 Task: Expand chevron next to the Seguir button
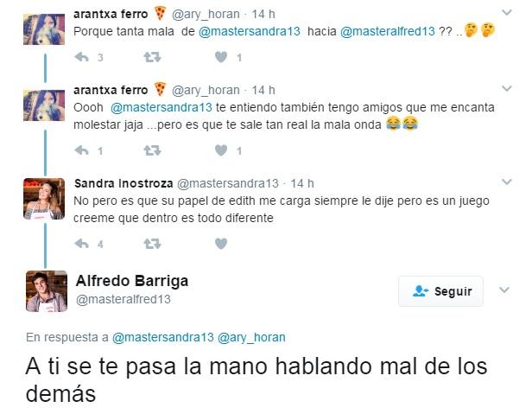point(504,290)
